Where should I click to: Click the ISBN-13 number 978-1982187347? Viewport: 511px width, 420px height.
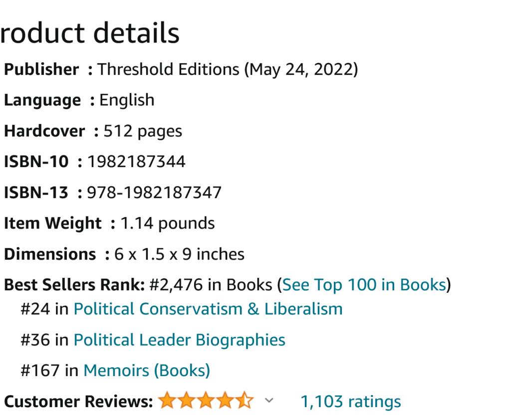click(x=154, y=193)
